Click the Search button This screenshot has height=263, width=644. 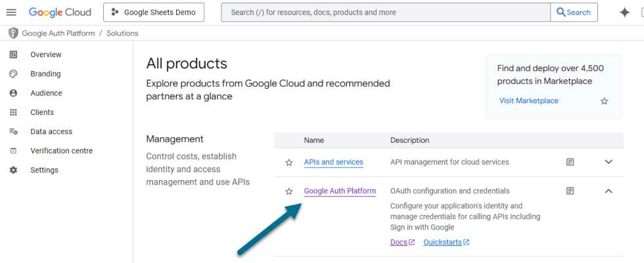pyautogui.click(x=574, y=12)
